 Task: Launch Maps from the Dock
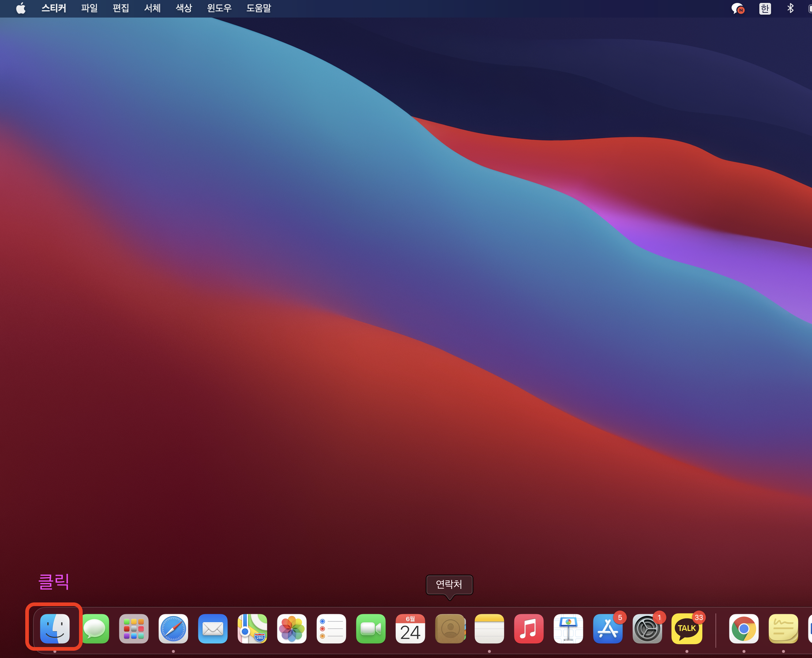click(x=252, y=629)
